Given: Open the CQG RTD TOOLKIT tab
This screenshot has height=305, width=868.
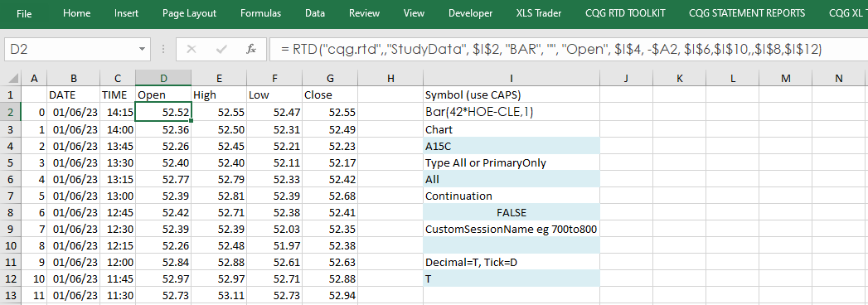Looking at the screenshot, I should (x=625, y=13).
